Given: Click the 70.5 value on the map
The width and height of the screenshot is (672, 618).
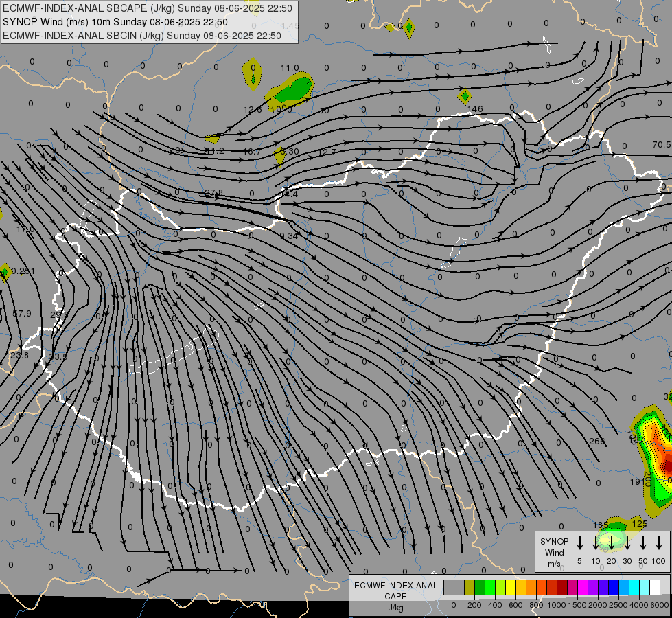Looking at the screenshot, I should point(662,144).
